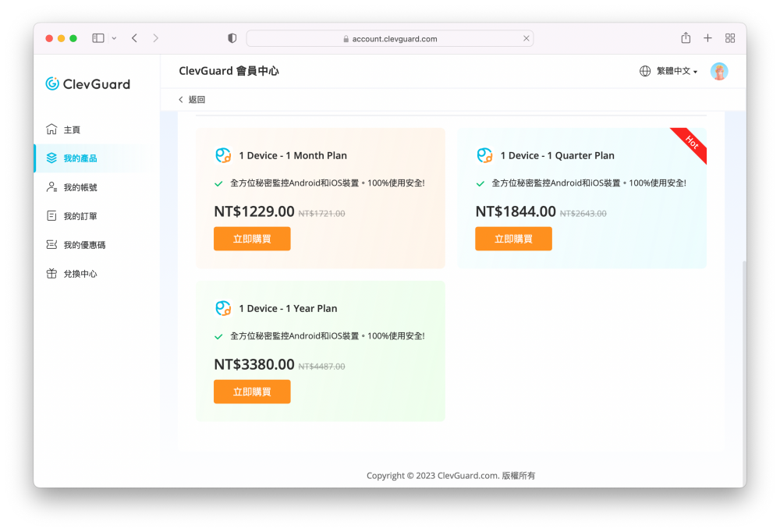The width and height of the screenshot is (780, 532).
Task: Click the 1 Year Plan product icon
Action: 223,309
